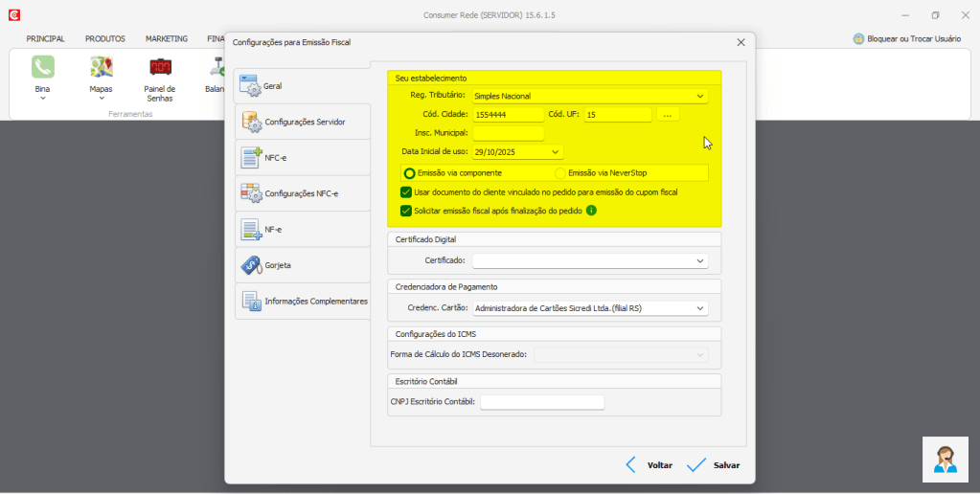
Task: Click the green info icon beside Solicitar emissão
Action: [591, 211]
